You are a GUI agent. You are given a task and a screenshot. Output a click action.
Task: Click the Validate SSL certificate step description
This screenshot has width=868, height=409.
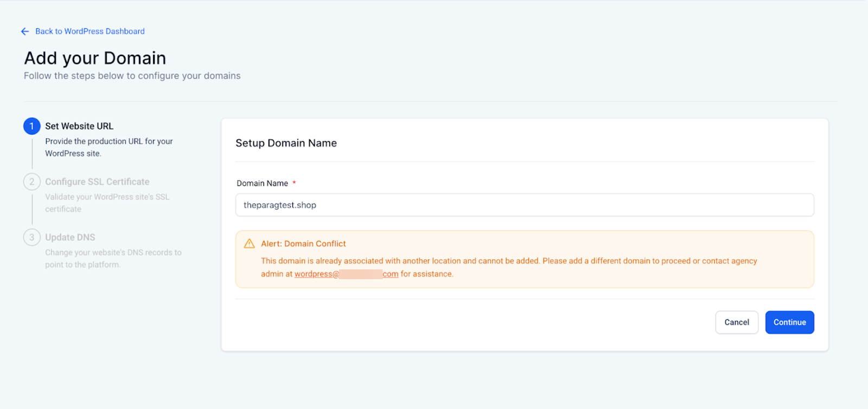point(107,203)
